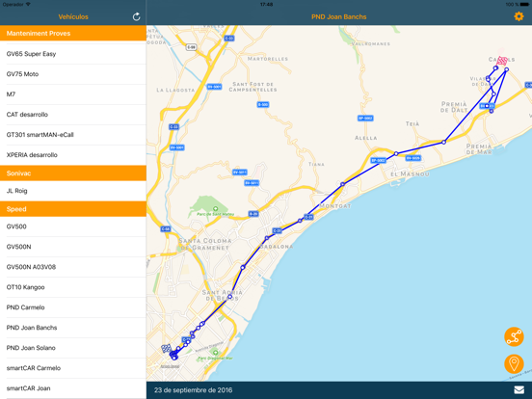Refresh the Vehículos list
Image resolution: width=532 pixels, height=399 pixels.
136,16
